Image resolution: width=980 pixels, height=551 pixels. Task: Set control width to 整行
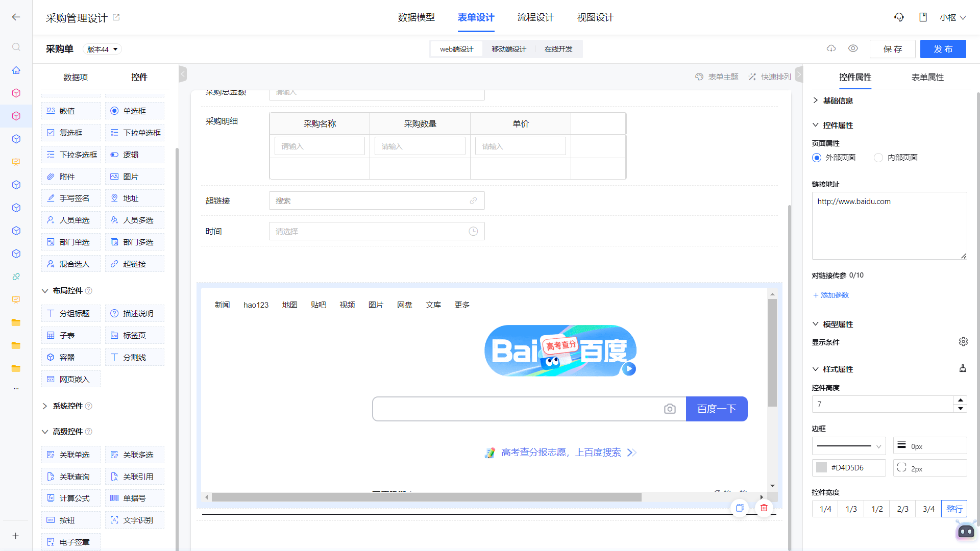[x=954, y=509]
